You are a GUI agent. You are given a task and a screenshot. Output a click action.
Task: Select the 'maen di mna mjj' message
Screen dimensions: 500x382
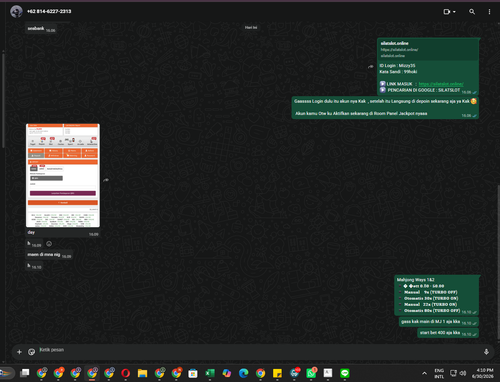[49, 255]
